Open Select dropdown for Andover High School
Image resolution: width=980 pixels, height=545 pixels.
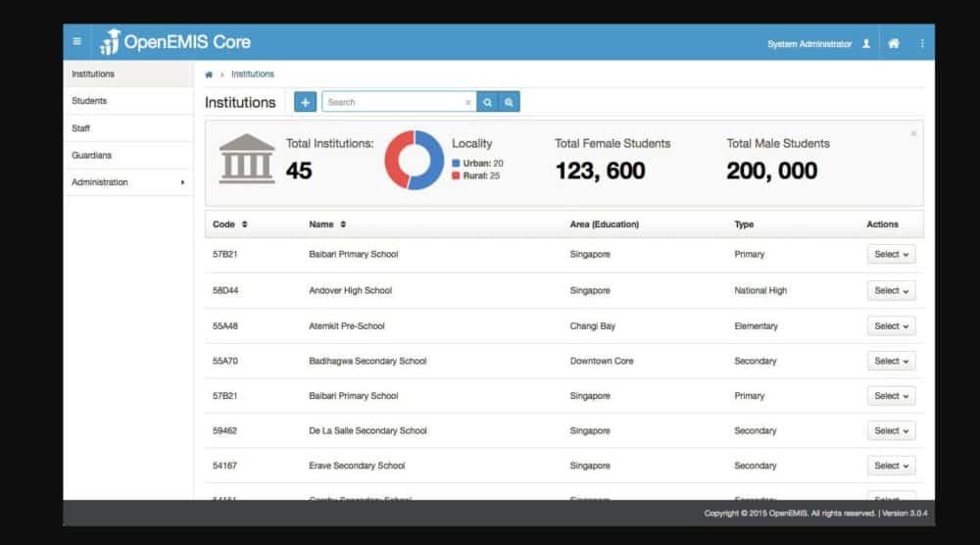tap(891, 291)
